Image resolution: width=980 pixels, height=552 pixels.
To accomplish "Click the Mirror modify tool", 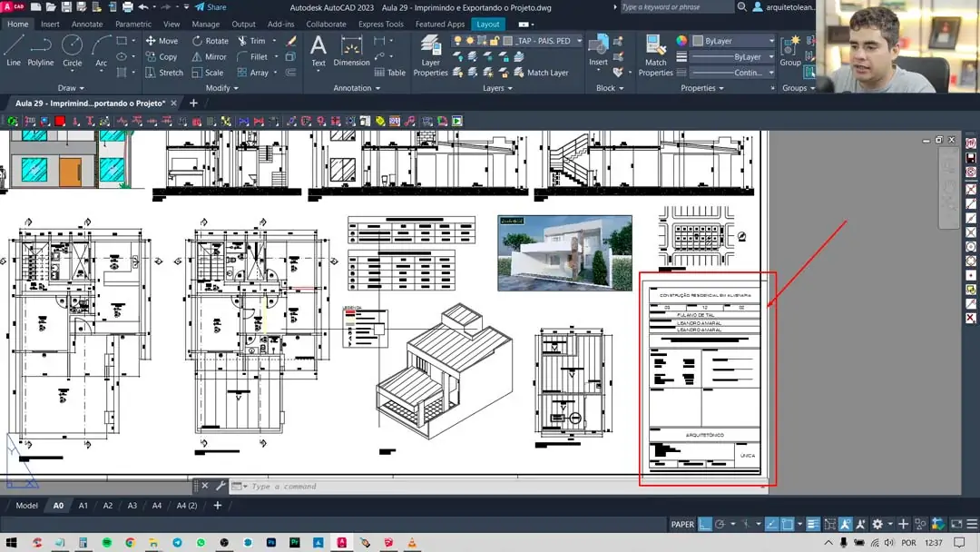I will point(209,56).
